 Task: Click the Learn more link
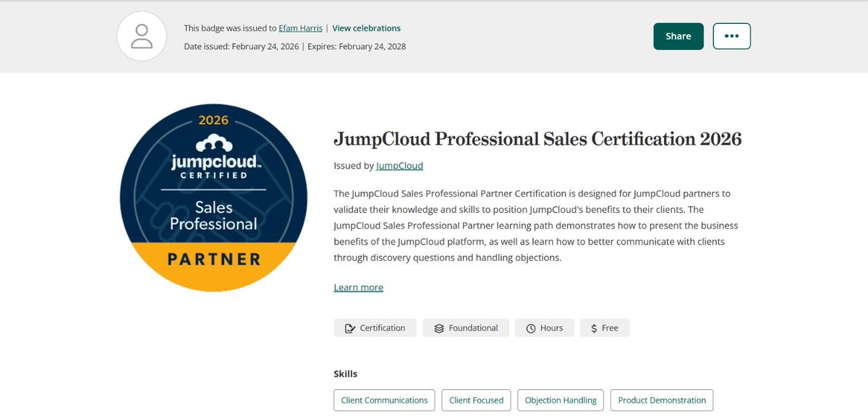358,287
